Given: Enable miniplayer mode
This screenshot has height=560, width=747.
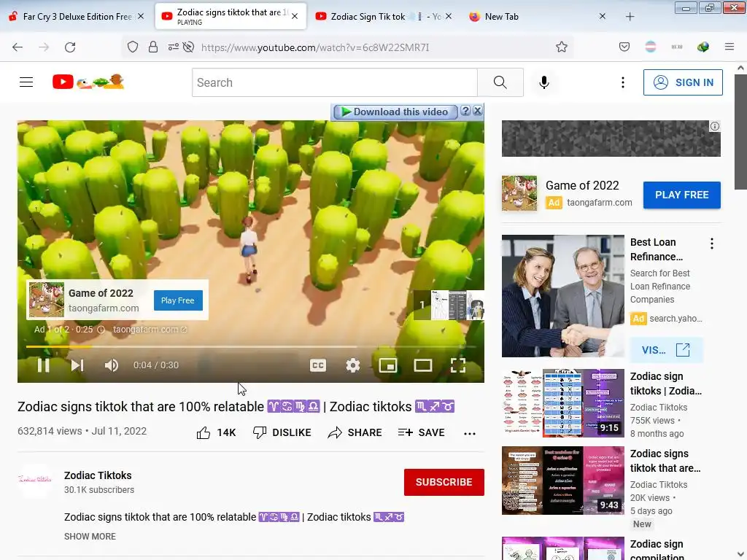Looking at the screenshot, I should point(388,365).
